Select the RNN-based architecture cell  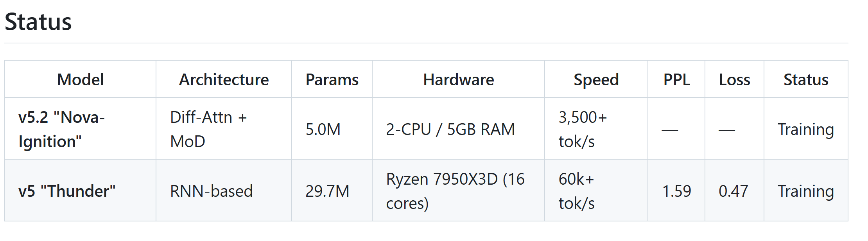tap(212, 191)
